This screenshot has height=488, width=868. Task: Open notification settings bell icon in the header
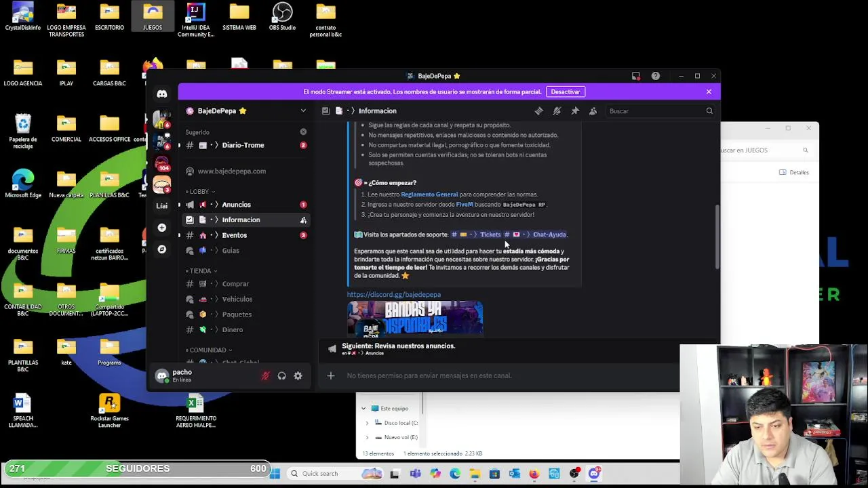click(x=557, y=111)
